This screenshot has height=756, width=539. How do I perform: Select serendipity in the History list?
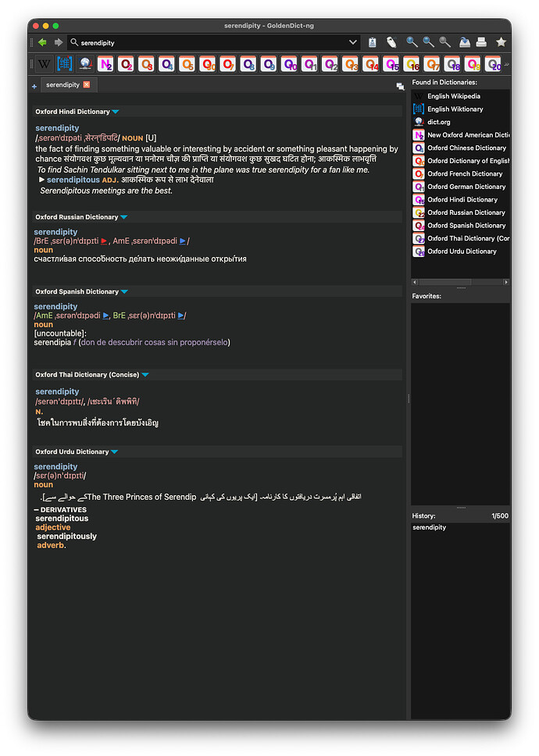point(460,528)
